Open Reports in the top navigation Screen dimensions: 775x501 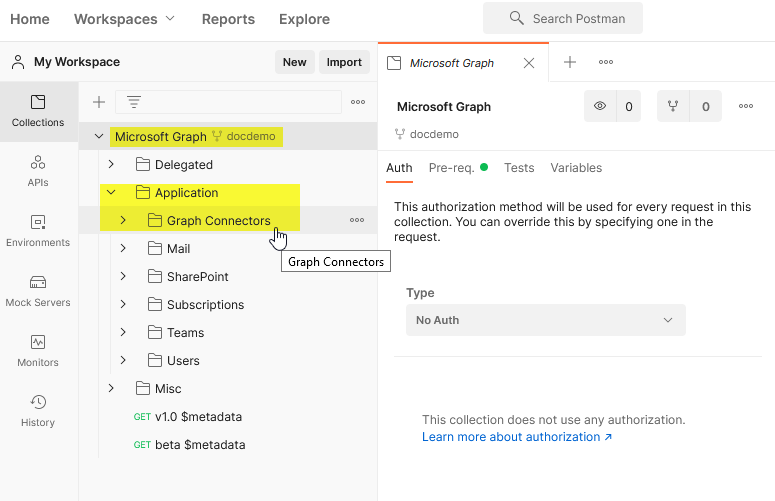click(x=228, y=19)
